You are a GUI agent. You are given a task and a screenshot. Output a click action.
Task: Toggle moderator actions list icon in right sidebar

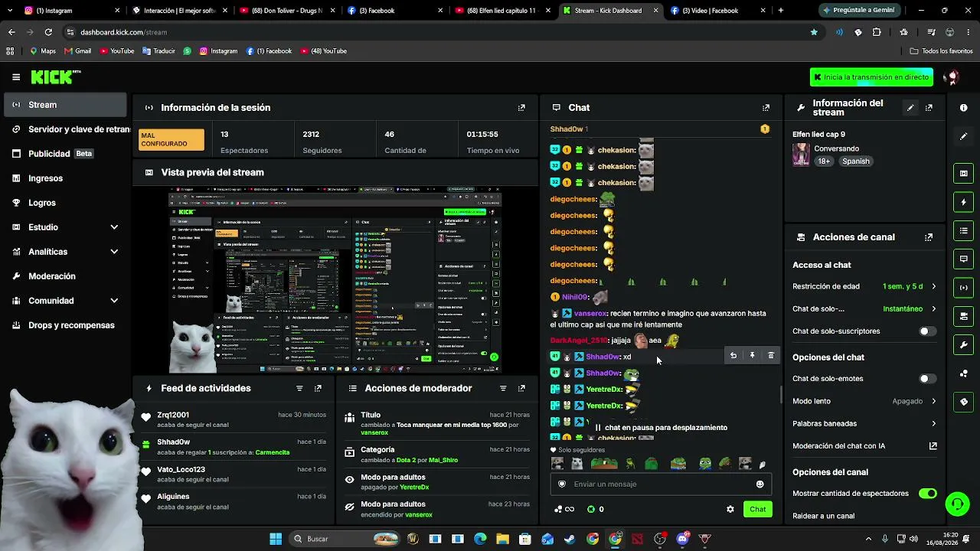coord(964,230)
